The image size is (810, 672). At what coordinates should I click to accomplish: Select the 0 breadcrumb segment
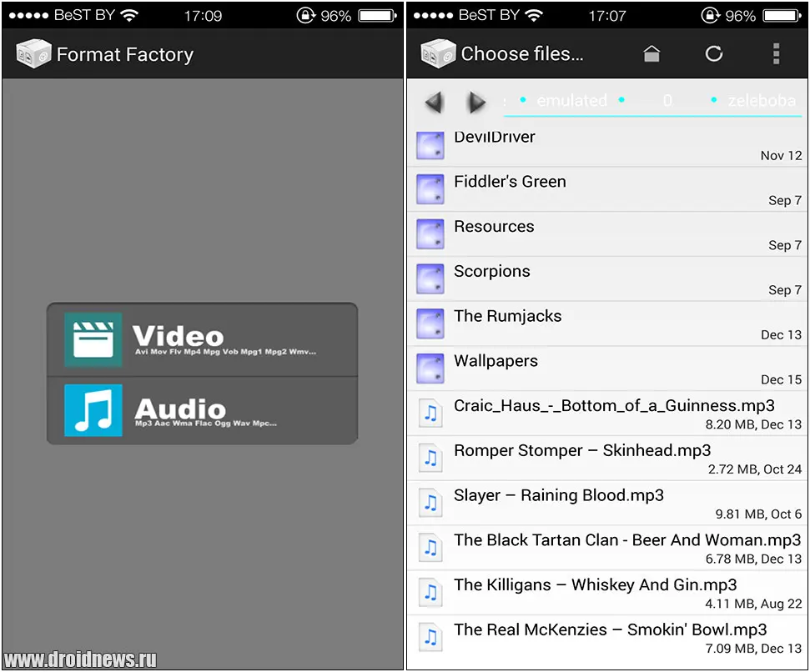(x=667, y=100)
